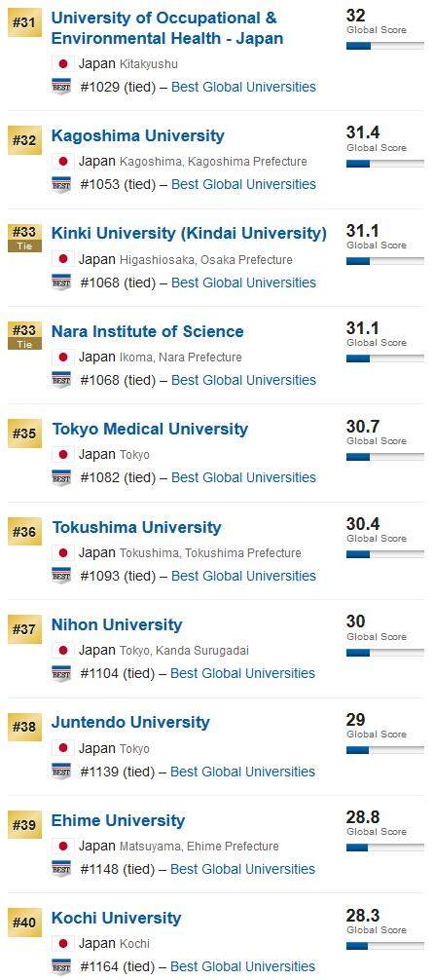Click the #31 gold rank badge
Image resolution: width=434 pixels, height=980 pixels.
(x=24, y=23)
